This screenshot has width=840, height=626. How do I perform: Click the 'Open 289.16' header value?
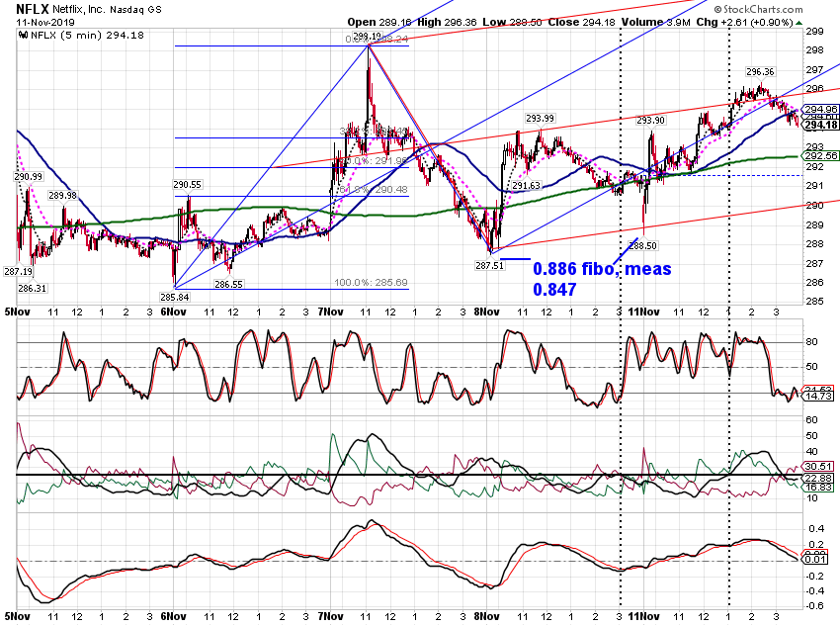coord(379,22)
